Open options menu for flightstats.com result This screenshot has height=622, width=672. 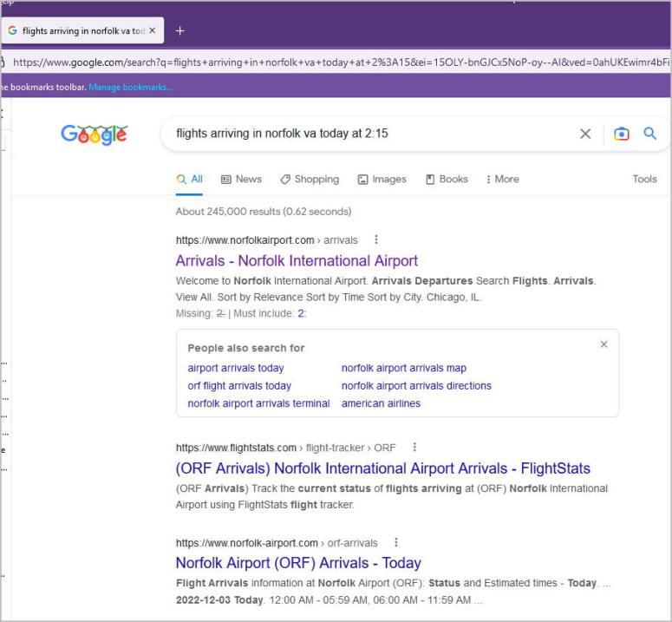tap(414, 448)
